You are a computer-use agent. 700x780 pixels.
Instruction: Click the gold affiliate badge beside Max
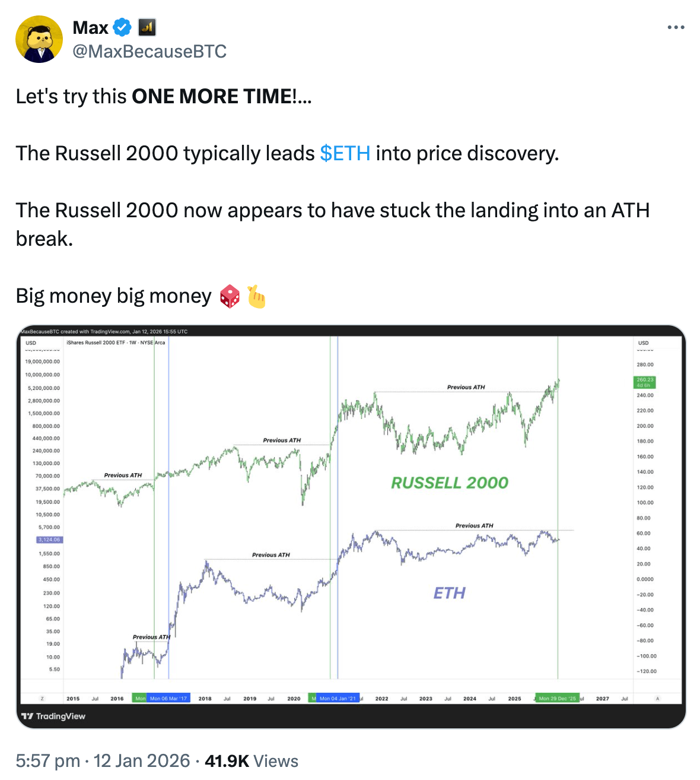pos(147,27)
